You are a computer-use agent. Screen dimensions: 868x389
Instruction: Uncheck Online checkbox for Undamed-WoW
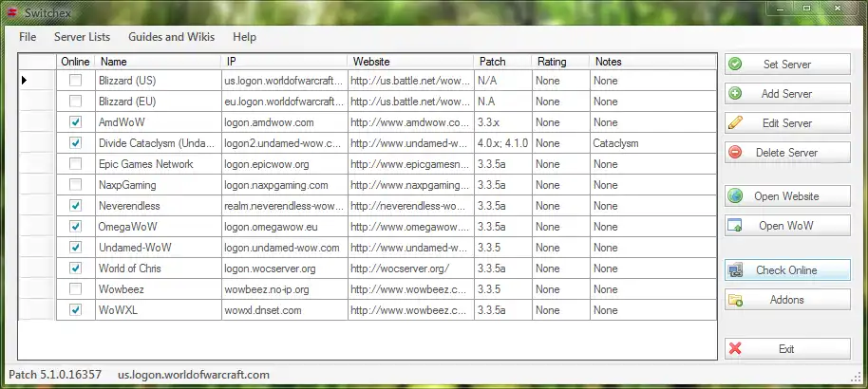[75, 248]
